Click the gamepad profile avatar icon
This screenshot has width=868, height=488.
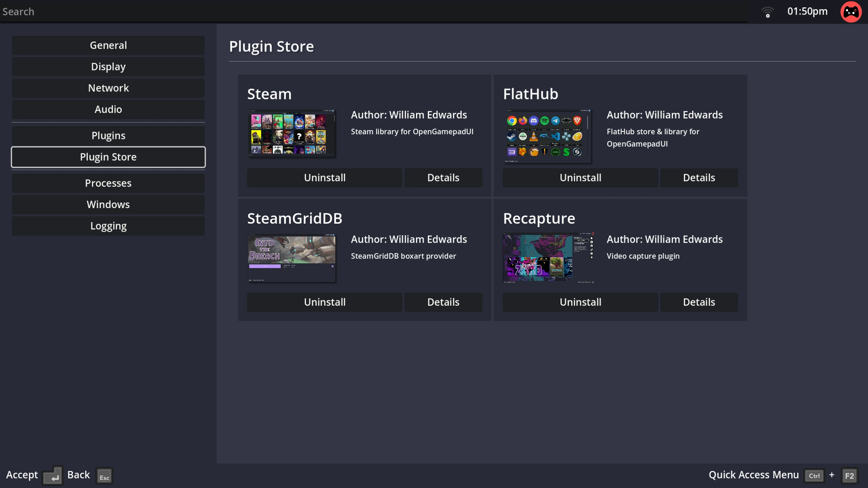pos(851,12)
